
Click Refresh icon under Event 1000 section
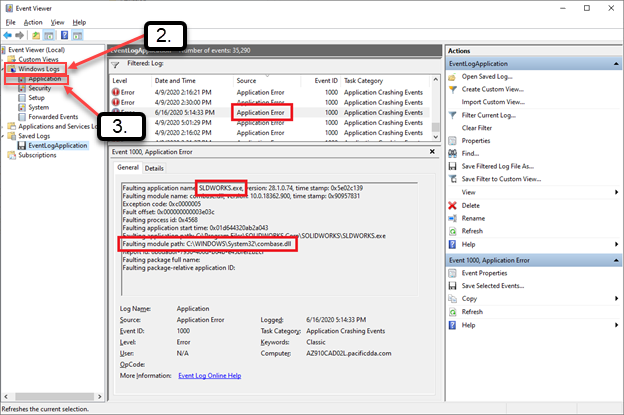pos(452,312)
